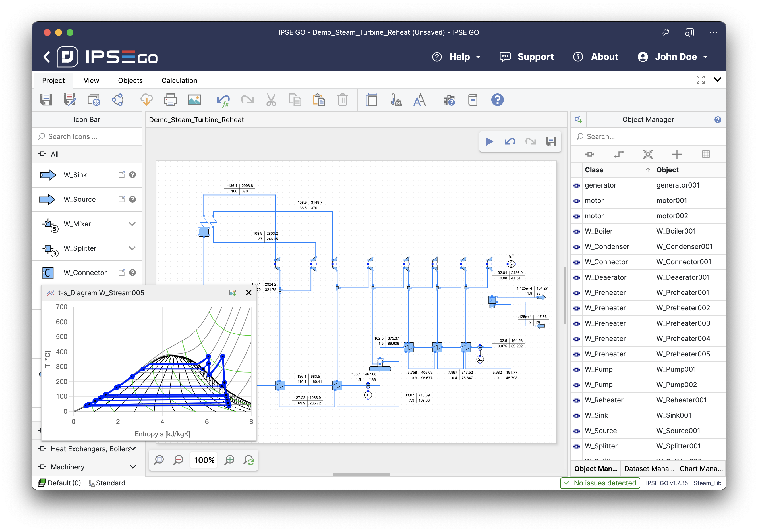Click the Support menu item
The width and height of the screenshot is (758, 532).
pos(535,57)
